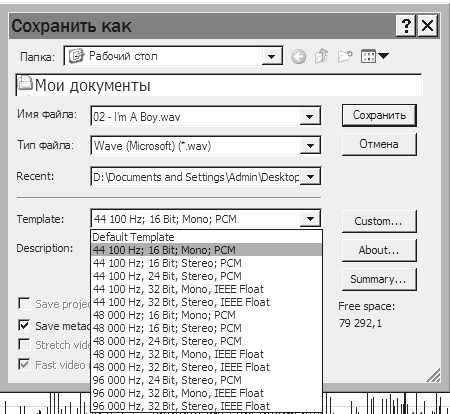Select 96 000 Hz 32 Bit Stereo IEEE Float

206,406
